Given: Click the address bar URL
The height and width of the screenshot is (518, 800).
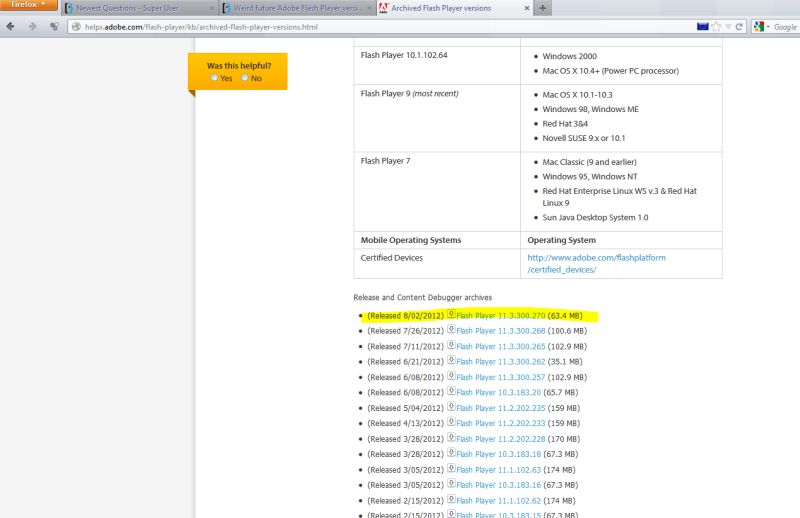Looking at the screenshot, I should [x=201, y=27].
